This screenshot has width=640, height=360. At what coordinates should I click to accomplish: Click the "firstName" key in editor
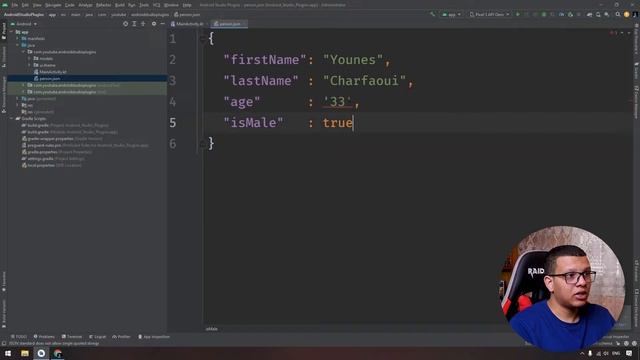[264, 60]
